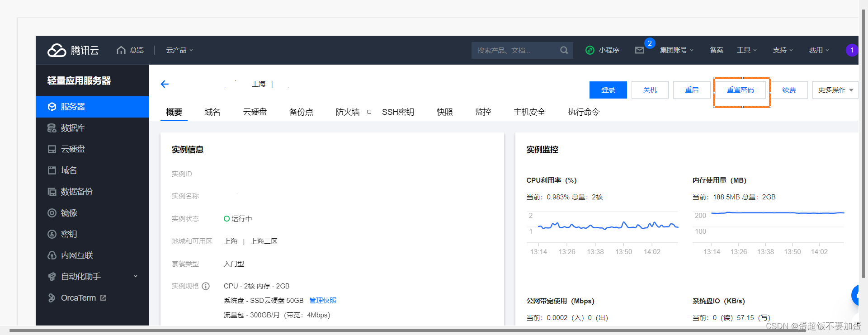Switch to the 防火墙 tab
The height and width of the screenshot is (335, 868).
[348, 112]
